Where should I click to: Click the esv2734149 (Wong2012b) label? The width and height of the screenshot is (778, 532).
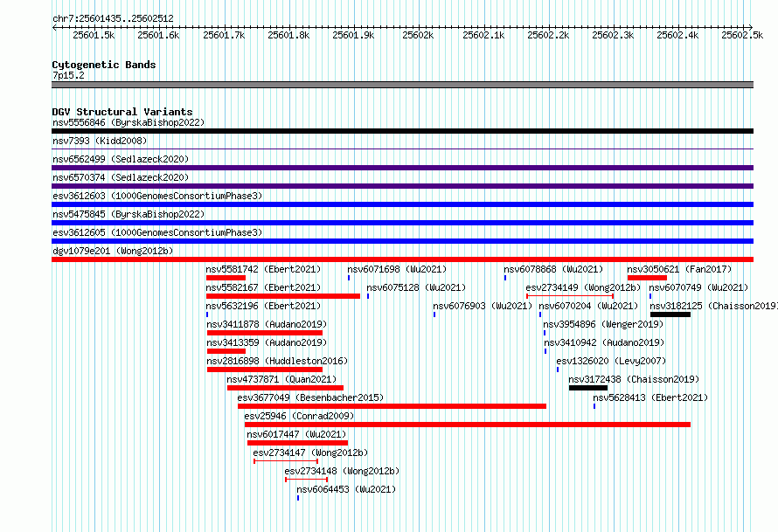584,287
